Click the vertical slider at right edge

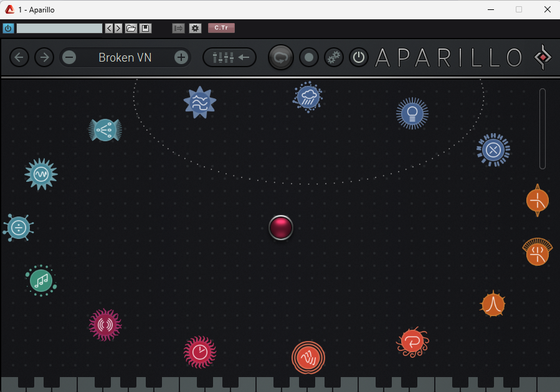click(x=542, y=129)
